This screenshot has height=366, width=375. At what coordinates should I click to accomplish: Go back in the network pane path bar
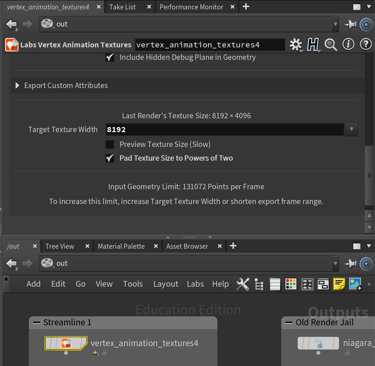(11, 263)
